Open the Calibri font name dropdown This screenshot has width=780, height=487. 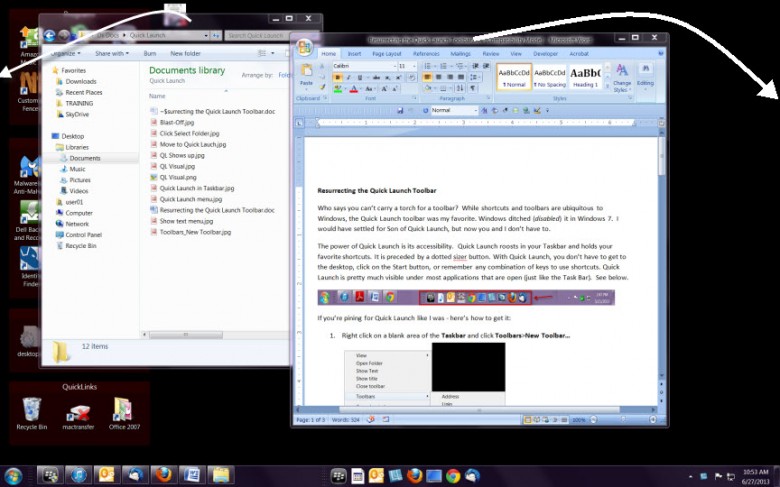tap(394, 66)
